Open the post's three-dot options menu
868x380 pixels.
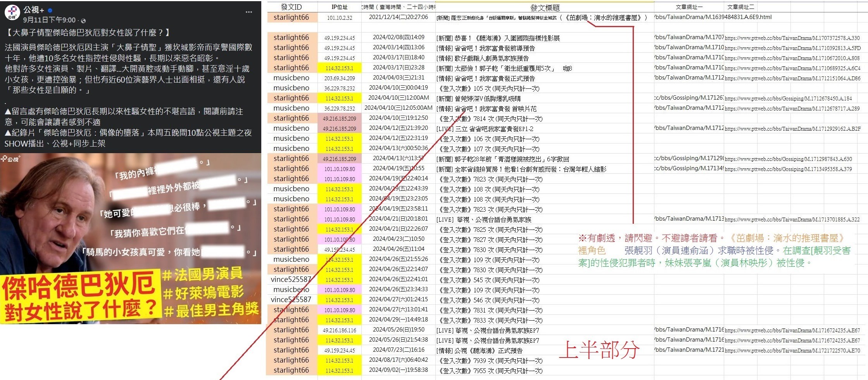249,12
